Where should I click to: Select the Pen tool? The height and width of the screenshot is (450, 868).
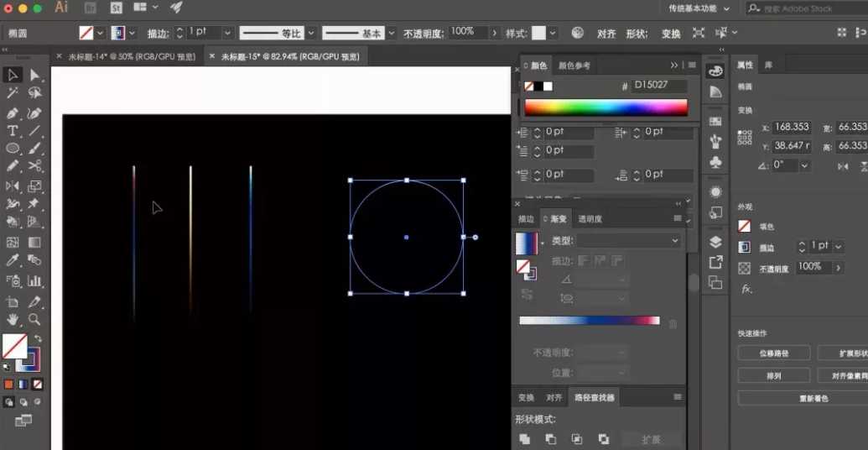[x=13, y=113]
